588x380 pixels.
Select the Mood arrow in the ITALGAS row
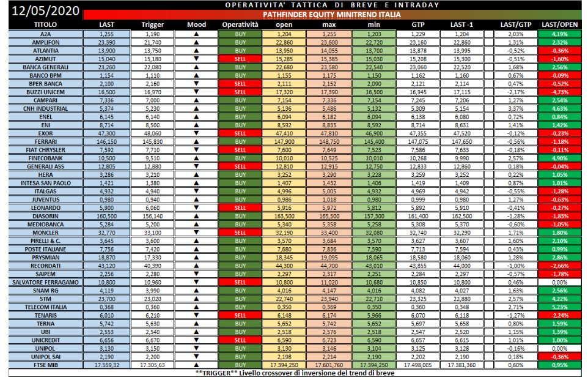(x=196, y=191)
